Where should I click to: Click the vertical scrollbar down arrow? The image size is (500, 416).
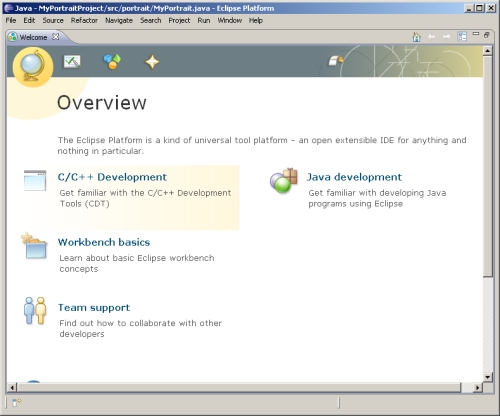tap(487, 377)
